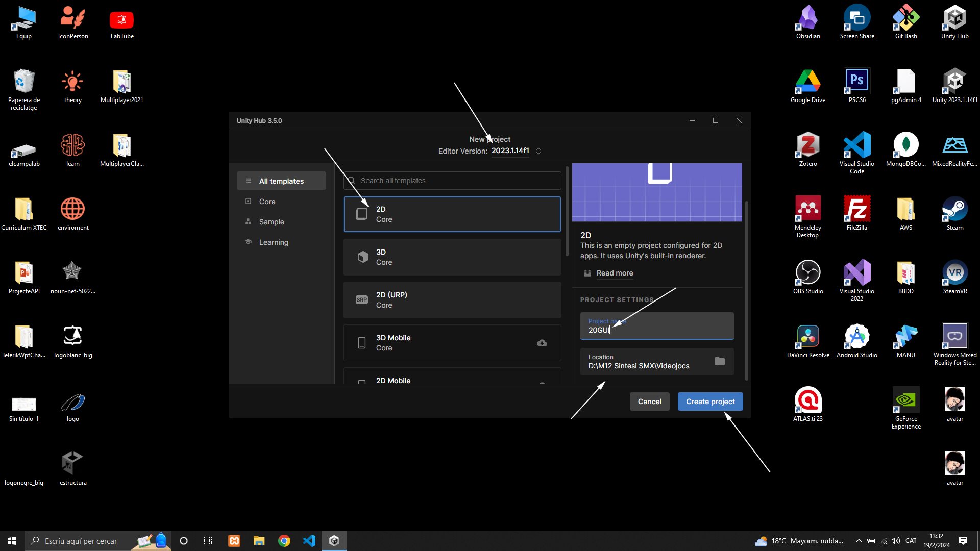Pick the 2D (URP) Core template
This screenshot has height=551, width=980.
coord(452,300)
